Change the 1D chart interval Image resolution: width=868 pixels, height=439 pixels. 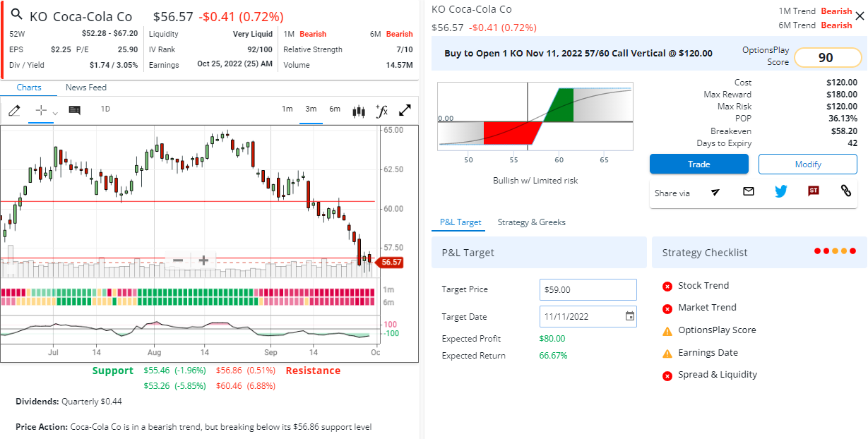(105, 109)
